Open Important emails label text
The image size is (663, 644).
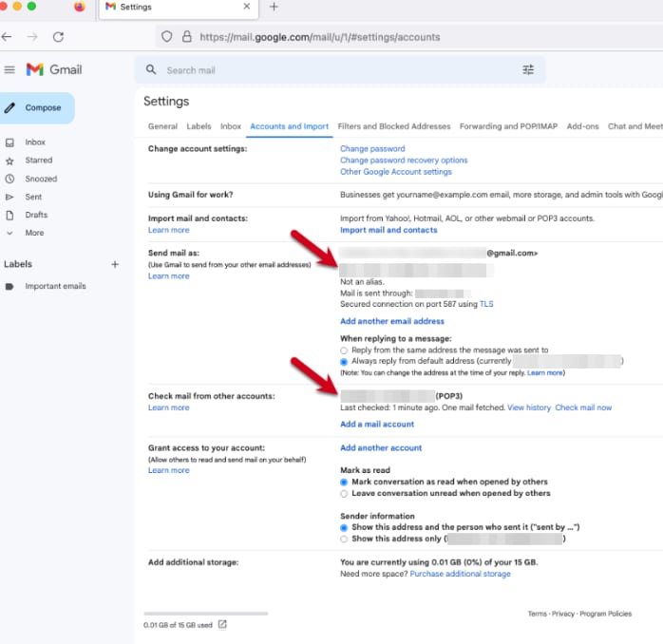pos(55,286)
